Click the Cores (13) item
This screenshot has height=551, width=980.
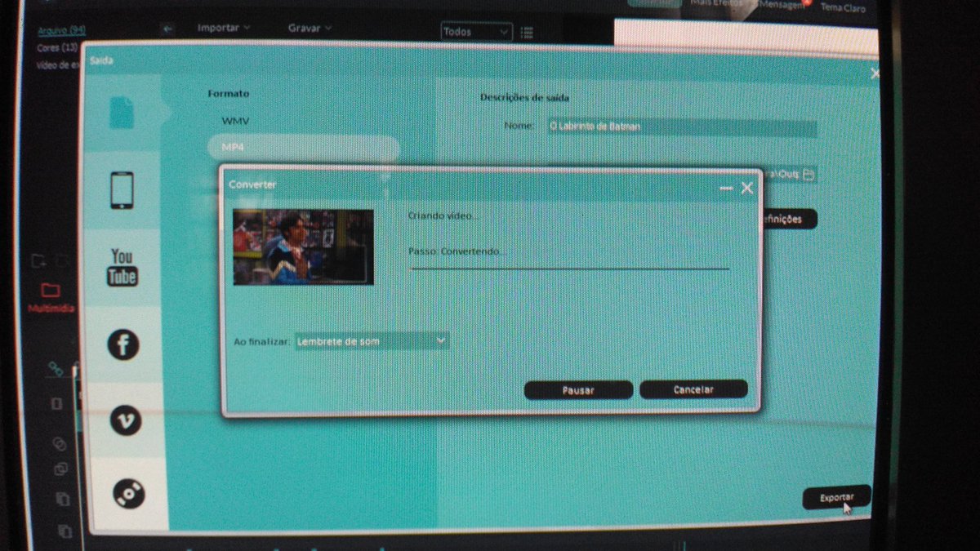click(x=56, y=47)
